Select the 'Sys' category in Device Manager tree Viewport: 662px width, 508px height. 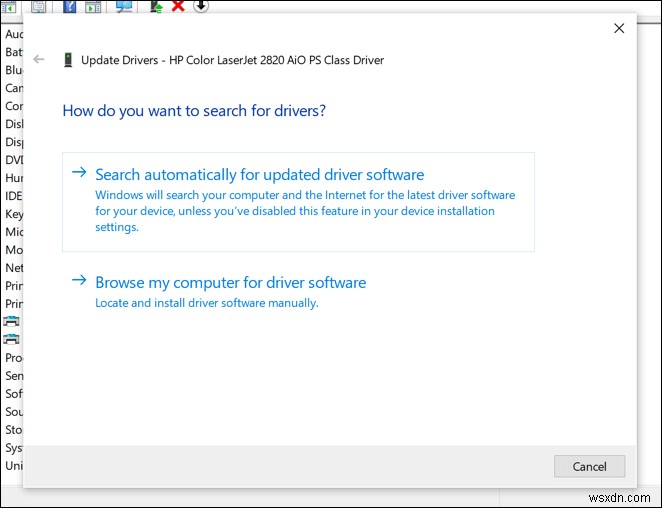click(x=14, y=448)
